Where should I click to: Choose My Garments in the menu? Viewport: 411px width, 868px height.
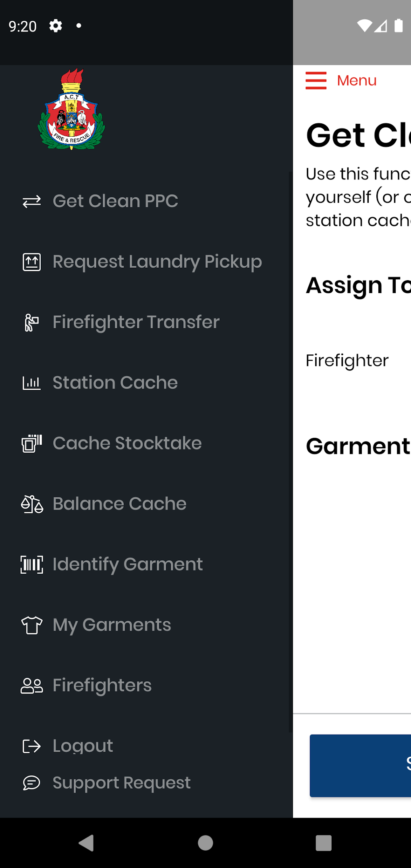pos(112,625)
